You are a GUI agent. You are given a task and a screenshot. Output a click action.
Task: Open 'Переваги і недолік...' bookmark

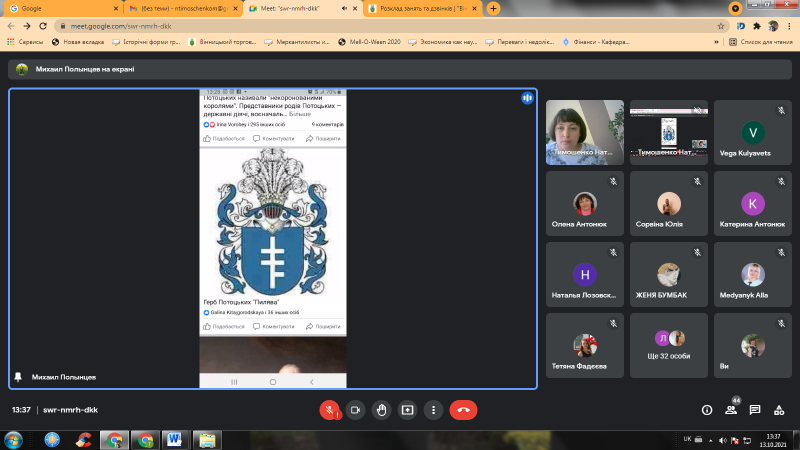coord(520,42)
